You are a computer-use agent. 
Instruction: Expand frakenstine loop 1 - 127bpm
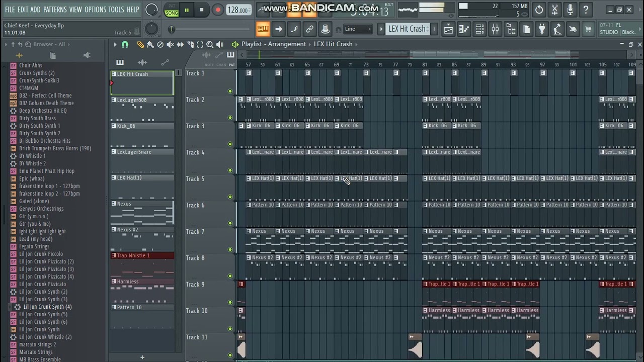[x=49, y=186]
